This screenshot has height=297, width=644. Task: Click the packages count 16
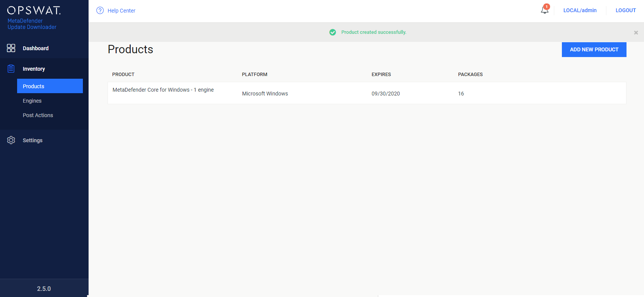[x=461, y=94]
